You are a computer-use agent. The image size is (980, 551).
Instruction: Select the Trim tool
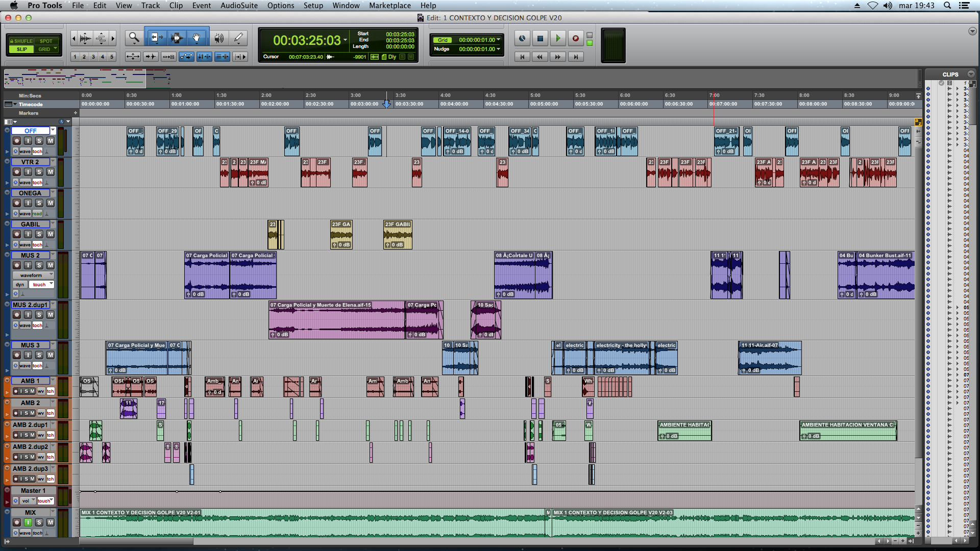pyautogui.click(x=156, y=38)
